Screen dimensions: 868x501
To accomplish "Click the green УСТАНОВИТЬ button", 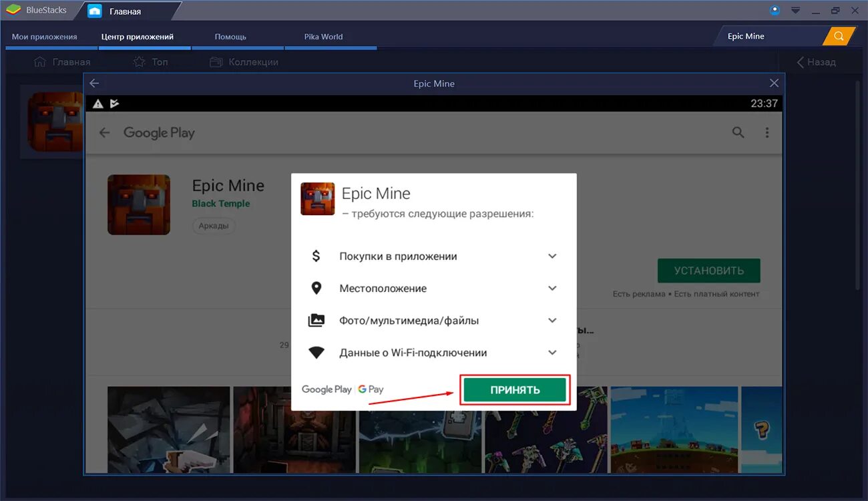I will pos(708,271).
